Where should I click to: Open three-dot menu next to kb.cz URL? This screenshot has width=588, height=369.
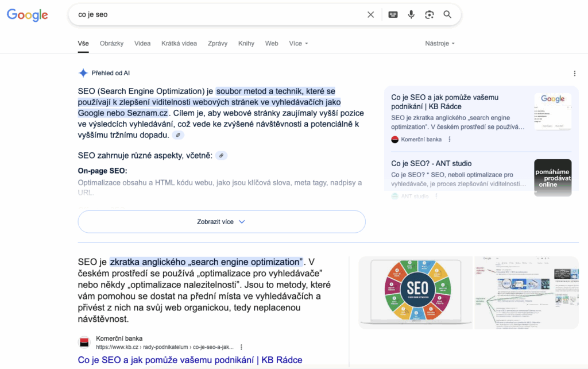click(x=242, y=347)
